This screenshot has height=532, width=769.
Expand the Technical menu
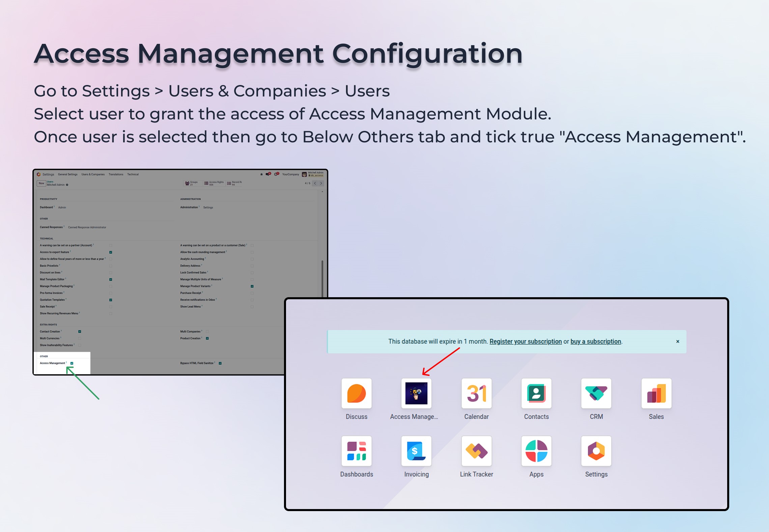pyautogui.click(x=133, y=174)
